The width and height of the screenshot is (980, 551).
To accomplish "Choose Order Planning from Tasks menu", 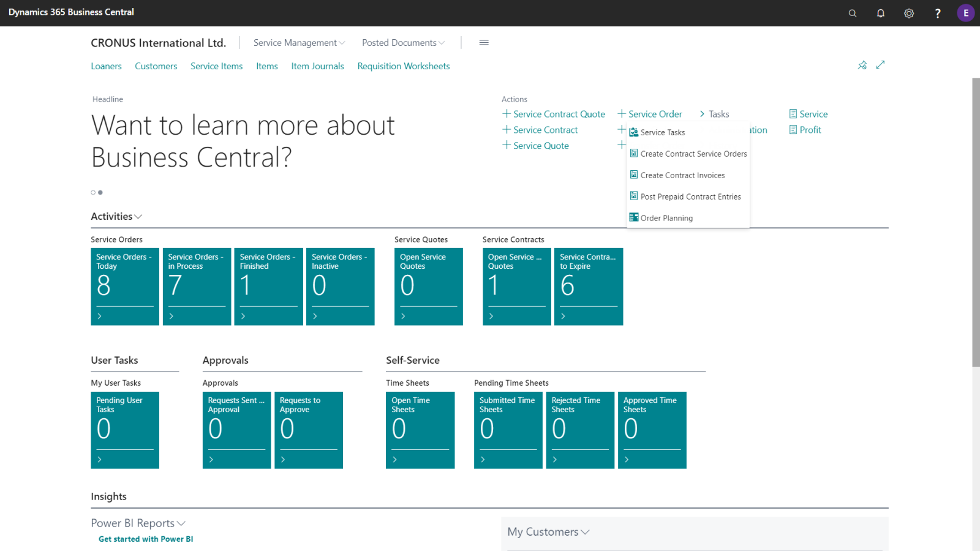I will [x=666, y=218].
